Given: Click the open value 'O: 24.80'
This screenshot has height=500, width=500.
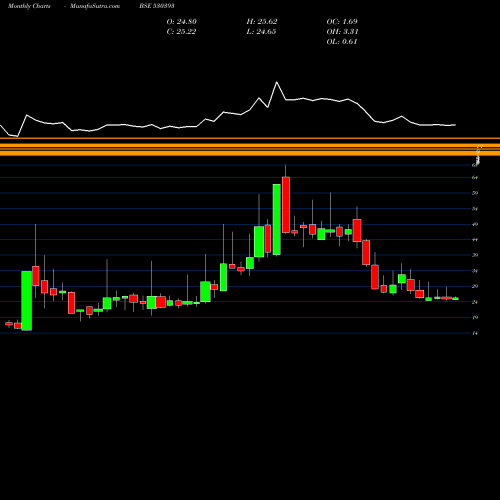Looking at the screenshot, I should pos(182,22).
